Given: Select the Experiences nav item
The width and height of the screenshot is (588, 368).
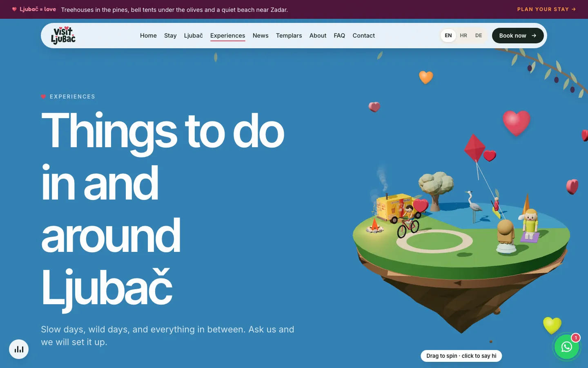Looking at the screenshot, I should click(228, 36).
